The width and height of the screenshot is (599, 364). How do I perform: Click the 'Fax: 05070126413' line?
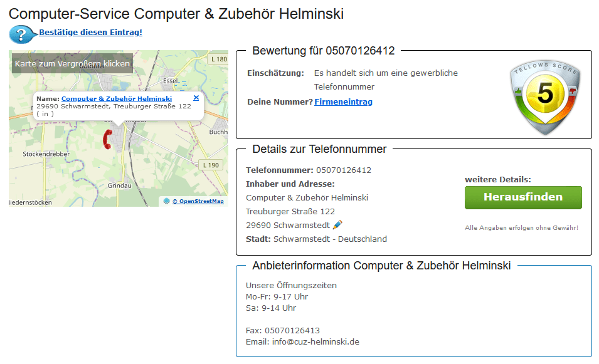(283, 330)
